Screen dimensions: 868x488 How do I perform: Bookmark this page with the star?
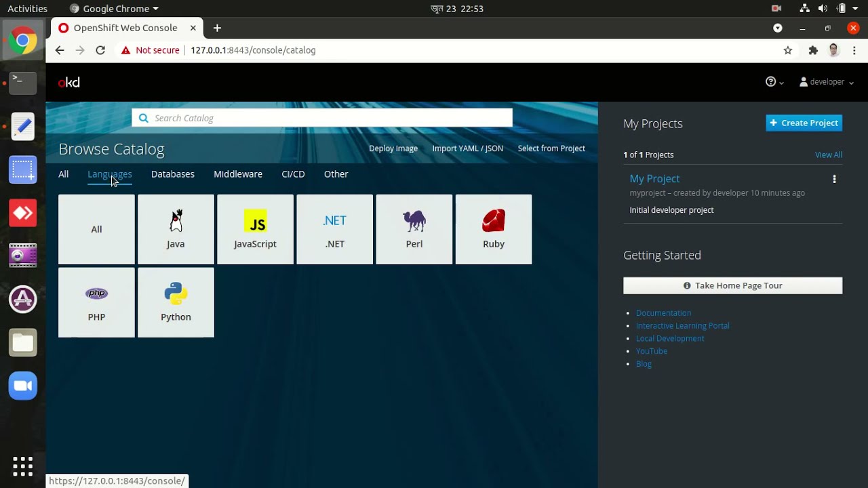788,50
